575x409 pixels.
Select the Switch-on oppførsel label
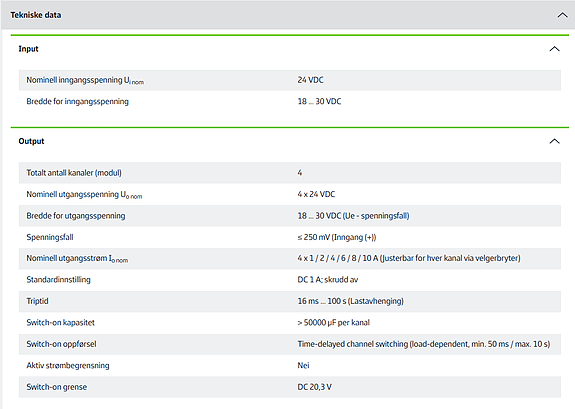(61, 344)
